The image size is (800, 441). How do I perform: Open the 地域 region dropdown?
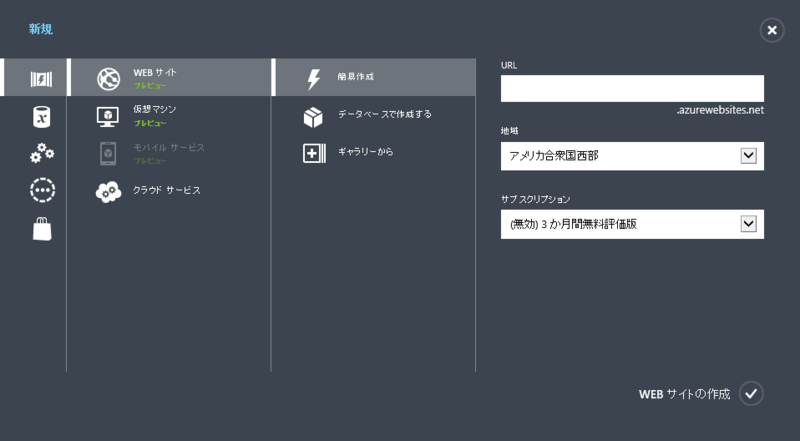632,156
